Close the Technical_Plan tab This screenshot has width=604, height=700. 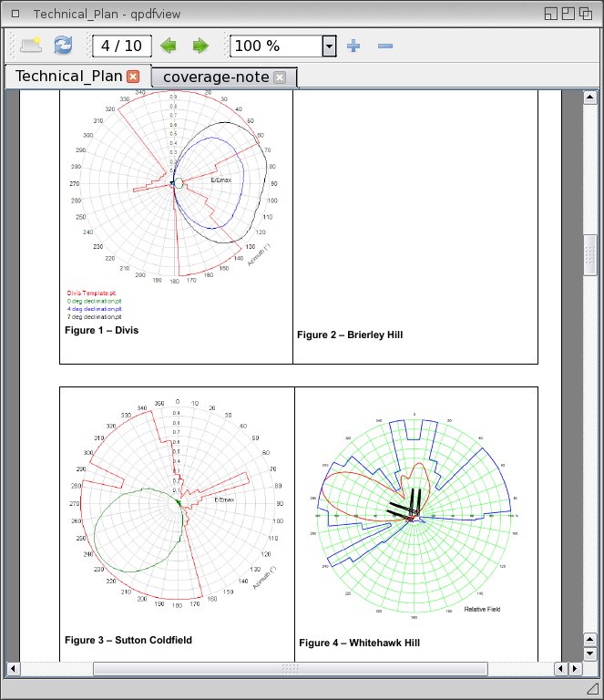pyautogui.click(x=133, y=77)
